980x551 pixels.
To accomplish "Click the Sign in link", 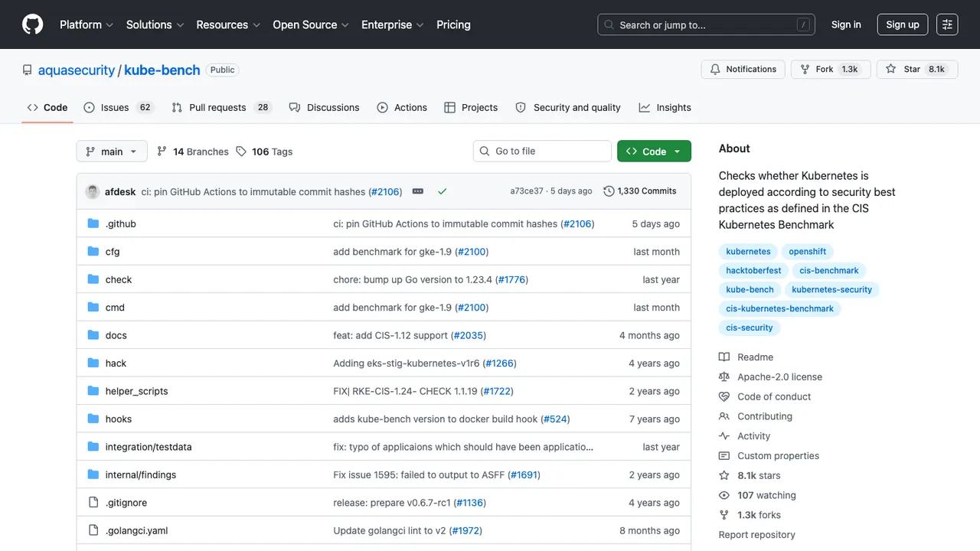I will point(846,24).
